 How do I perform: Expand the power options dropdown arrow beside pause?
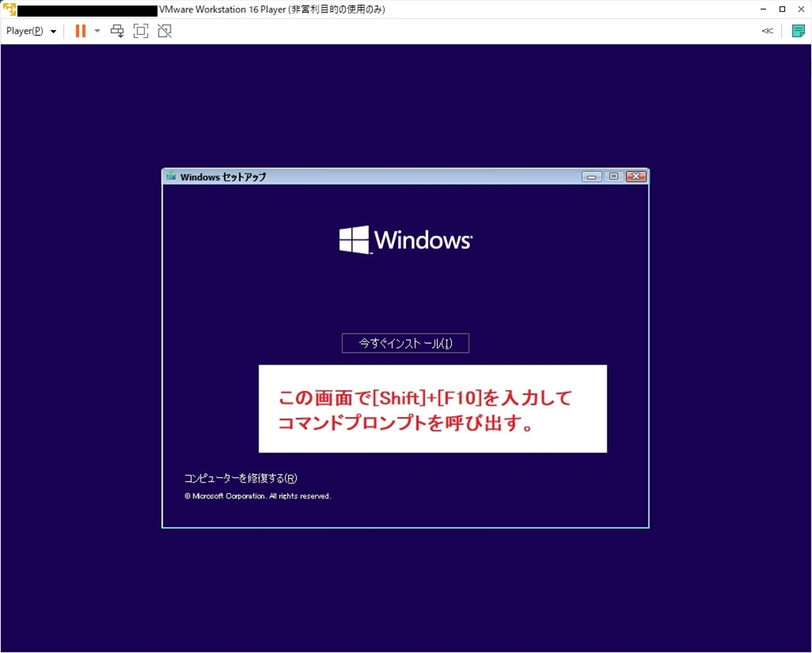coord(97,31)
